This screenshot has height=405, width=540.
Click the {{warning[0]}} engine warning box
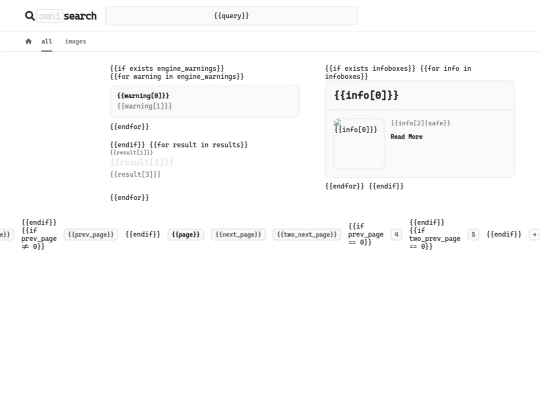click(x=205, y=102)
